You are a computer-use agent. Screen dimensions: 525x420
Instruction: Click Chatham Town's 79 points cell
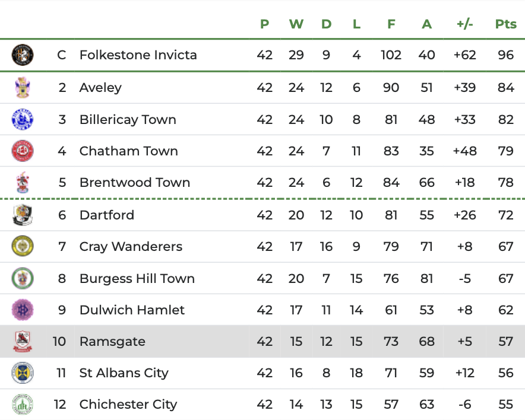(x=505, y=151)
